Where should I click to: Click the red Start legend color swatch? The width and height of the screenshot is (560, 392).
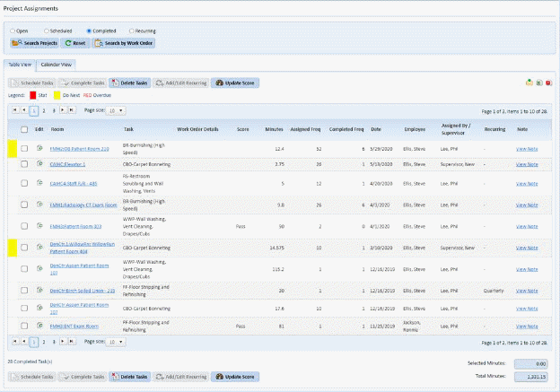coord(33,94)
